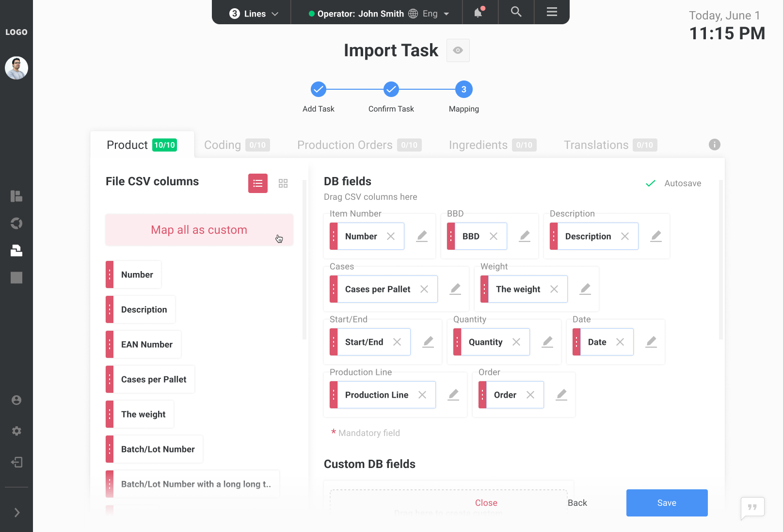Click Map all as custom button
The image size is (783, 532).
(199, 230)
